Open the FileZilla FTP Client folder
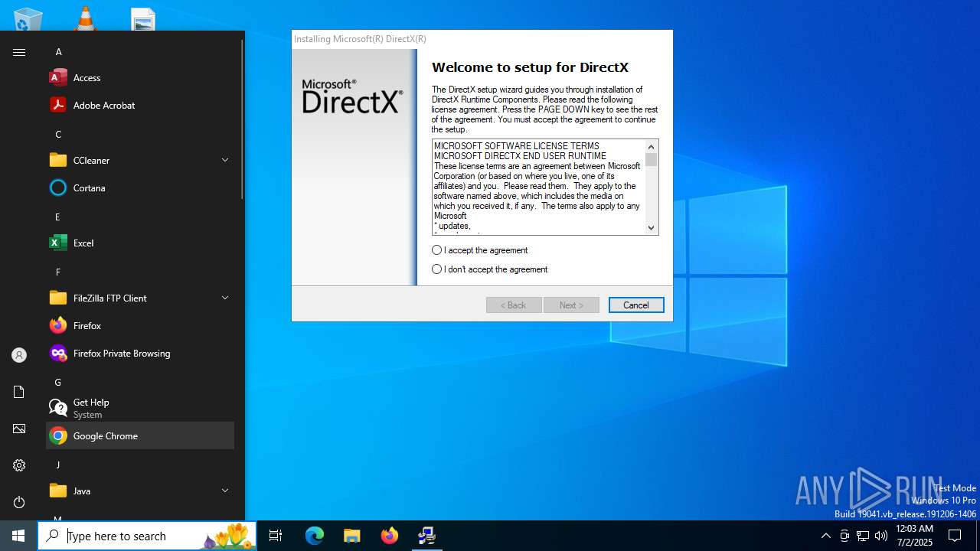Viewport: 980px width, 551px height. pos(140,298)
